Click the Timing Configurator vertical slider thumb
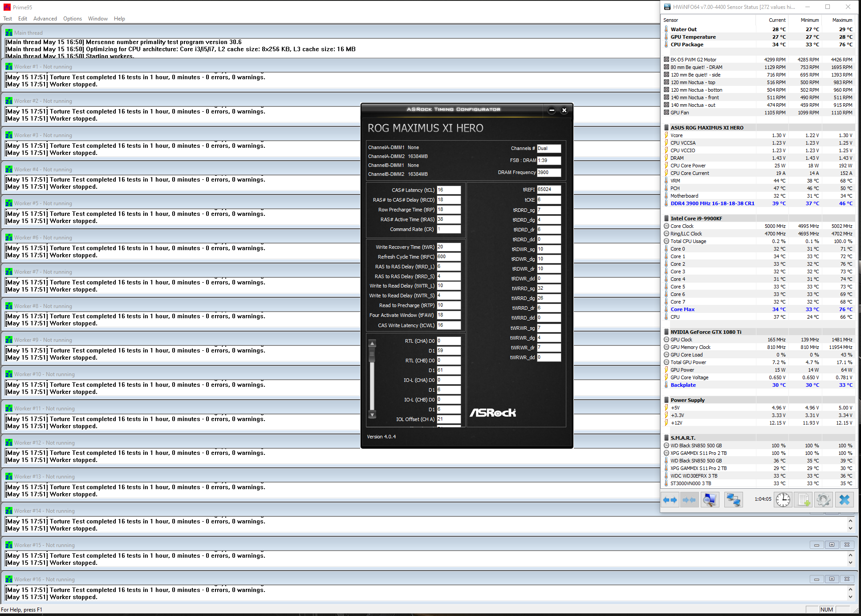Image resolution: width=861 pixels, height=616 pixels. click(x=372, y=355)
